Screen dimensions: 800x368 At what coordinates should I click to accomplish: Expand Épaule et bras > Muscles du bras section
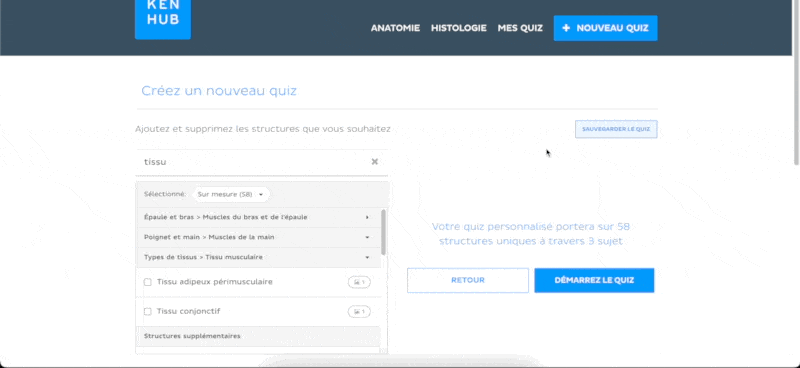click(258, 217)
